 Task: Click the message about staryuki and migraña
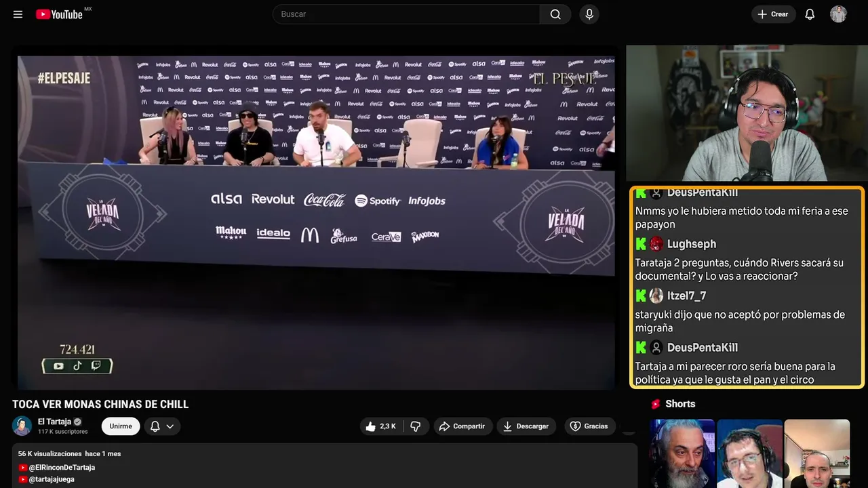point(741,321)
